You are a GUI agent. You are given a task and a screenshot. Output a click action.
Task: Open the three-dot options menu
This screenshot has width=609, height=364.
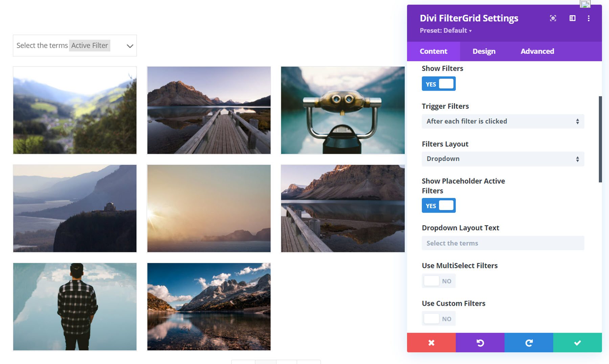point(589,18)
